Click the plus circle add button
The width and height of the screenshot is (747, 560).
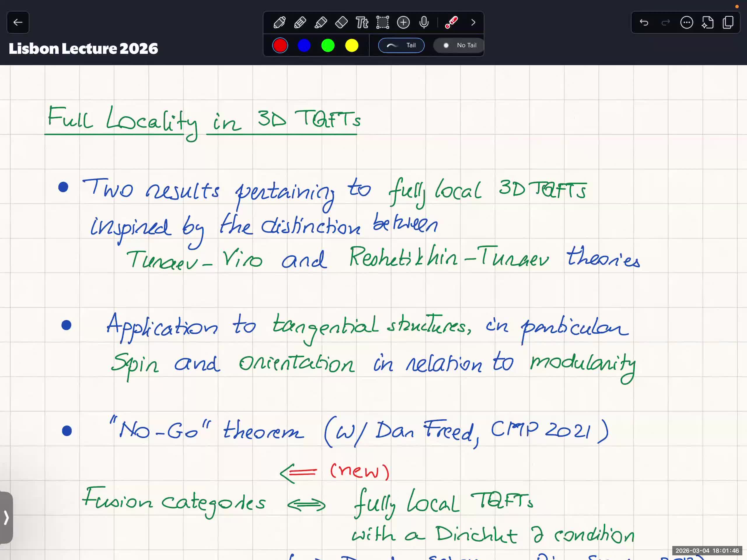(403, 23)
